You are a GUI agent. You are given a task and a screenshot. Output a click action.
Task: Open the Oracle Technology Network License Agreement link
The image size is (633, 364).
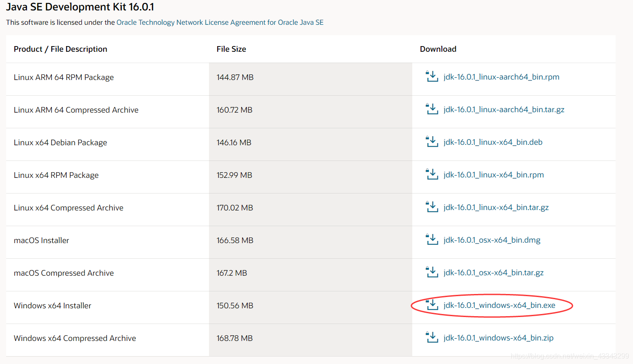[220, 22]
